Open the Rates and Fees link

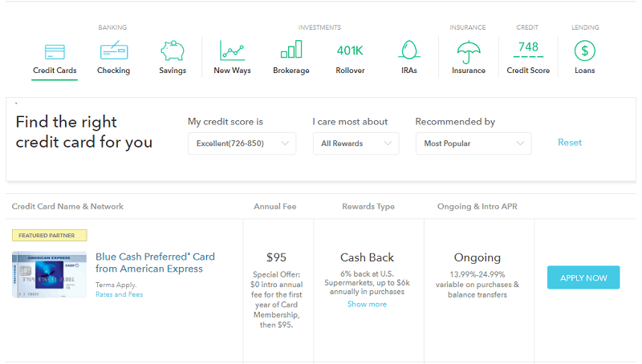(x=119, y=294)
